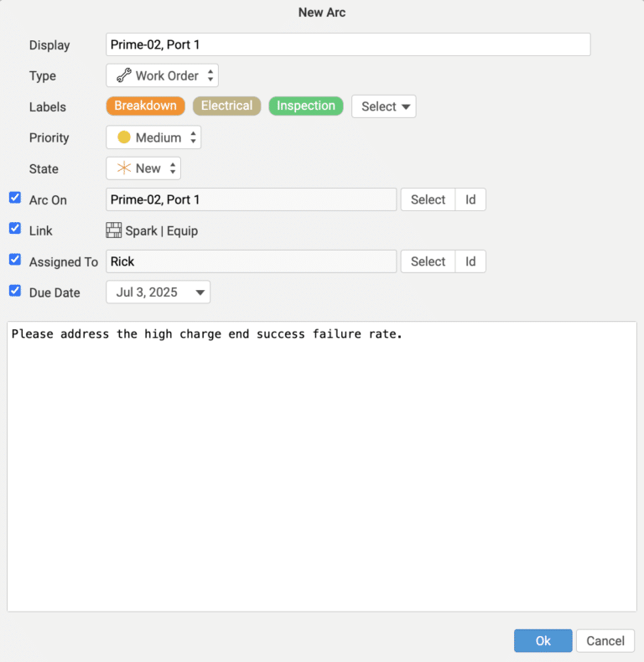
Task: Click the yellow Medium priority circle
Action: pos(124,137)
